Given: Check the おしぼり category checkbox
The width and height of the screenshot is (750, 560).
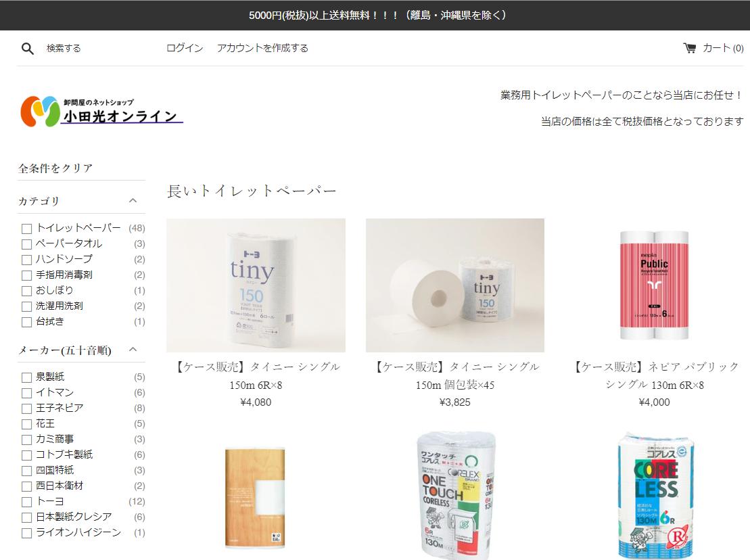Looking at the screenshot, I should click(x=27, y=291).
